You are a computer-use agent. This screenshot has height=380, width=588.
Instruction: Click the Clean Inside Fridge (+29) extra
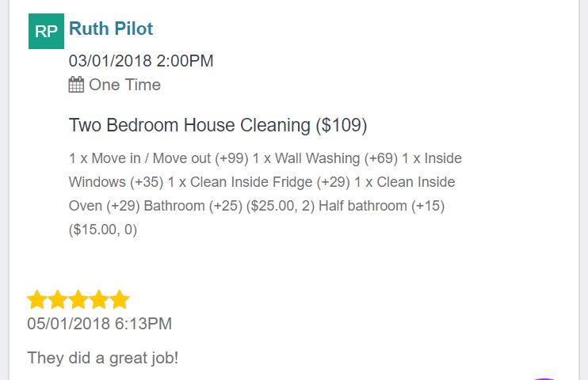(270, 182)
